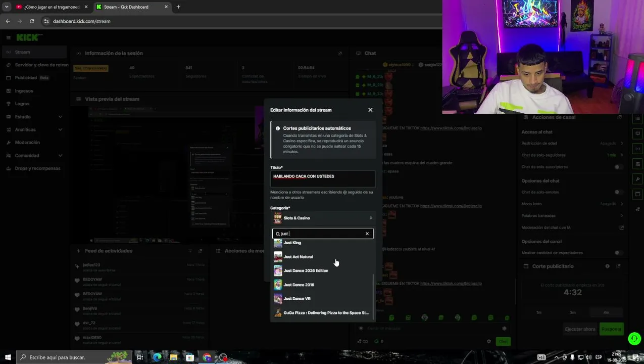Click the KICK logo
This screenshot has width=644, height=364.
pos(29,37)
